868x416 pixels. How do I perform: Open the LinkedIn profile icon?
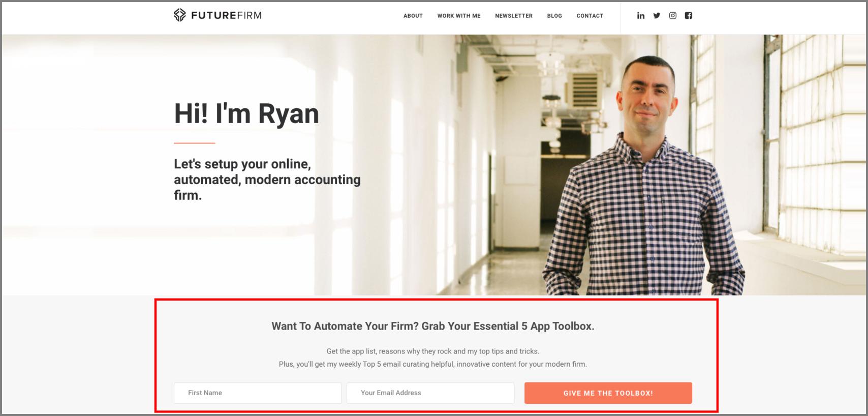click(641, 16)
